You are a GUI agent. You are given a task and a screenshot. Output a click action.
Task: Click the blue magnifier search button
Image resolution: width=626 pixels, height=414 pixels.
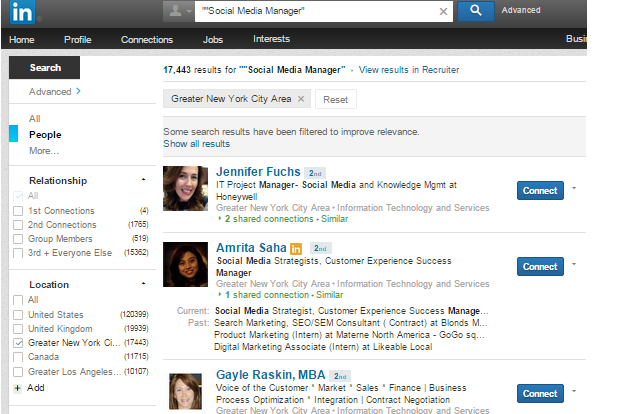point(475,11)
